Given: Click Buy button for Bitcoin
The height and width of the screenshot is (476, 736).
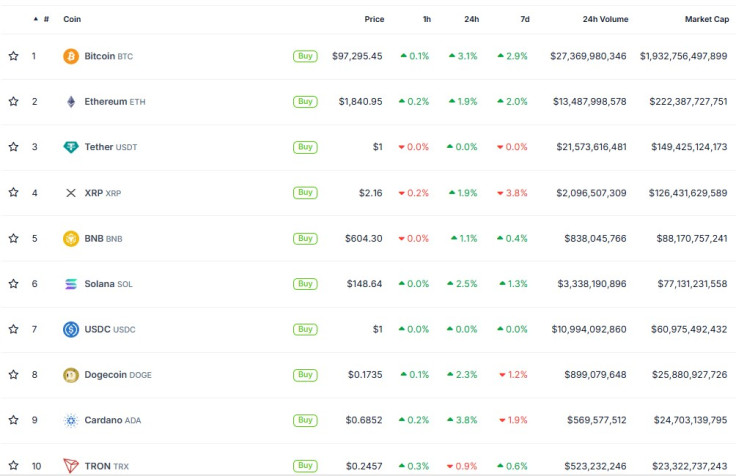Looking at the screenshot, I should pos(305,56).
